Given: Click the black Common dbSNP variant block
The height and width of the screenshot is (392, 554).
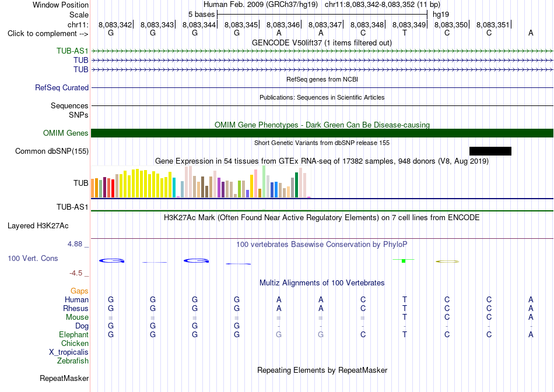Looking at the screenshot, I should [x=490, y=151].
